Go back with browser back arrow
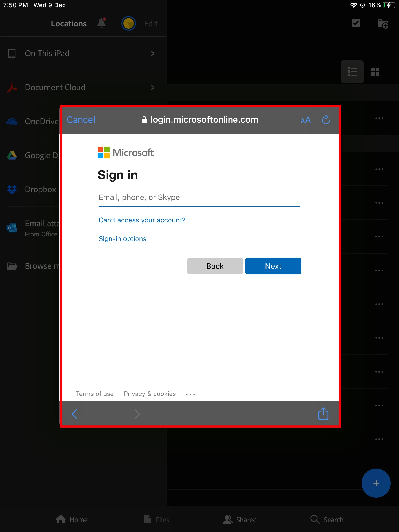Viewport: 399px width, 532px height. click(75, 414)
